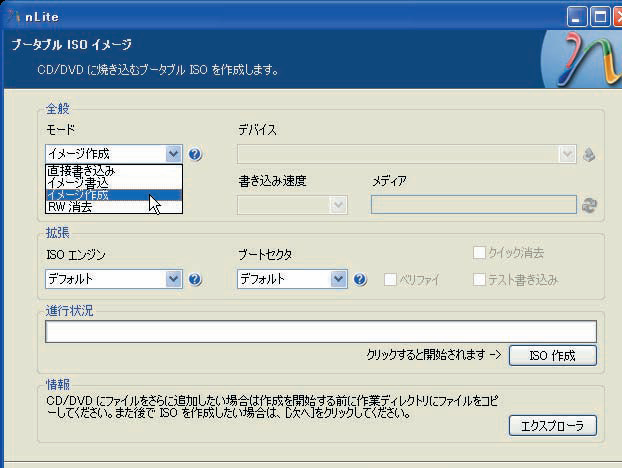Click the クリックすると開始されます label
Viewport: 622px width, 468px height.
[434, 355]
